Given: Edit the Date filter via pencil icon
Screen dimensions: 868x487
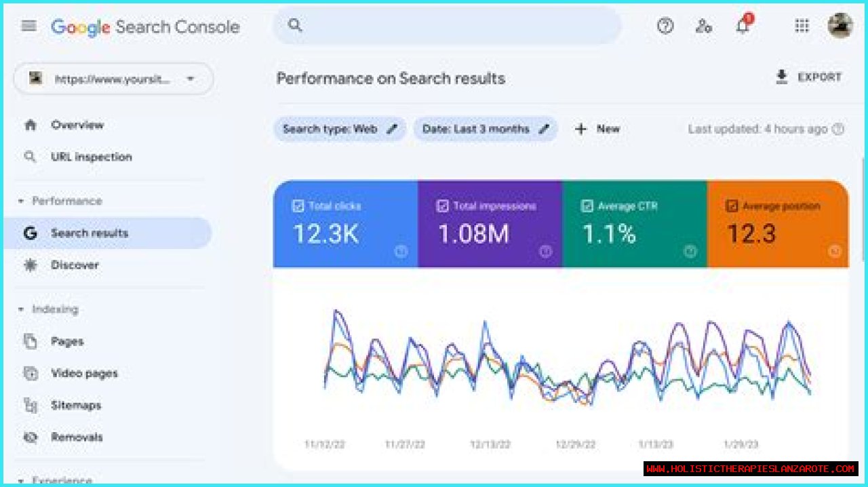Looking at the screenshot, I should click(544, 129).
